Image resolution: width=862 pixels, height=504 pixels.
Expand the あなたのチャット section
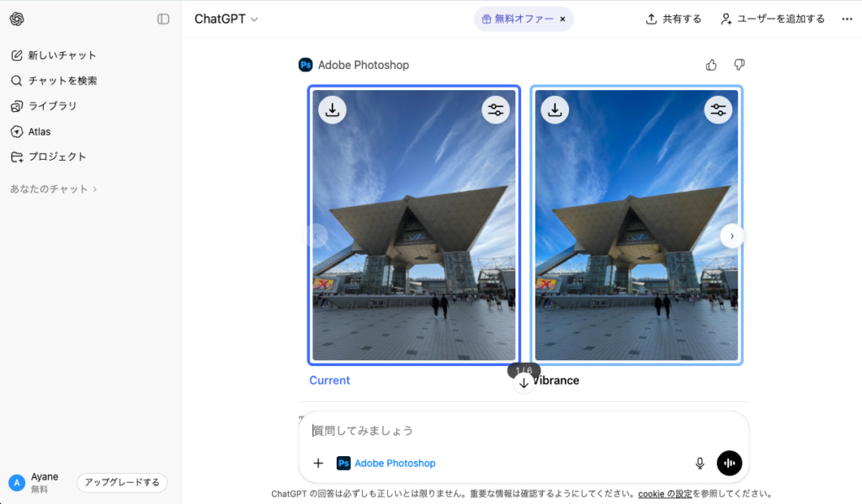[x=54, y=189]
